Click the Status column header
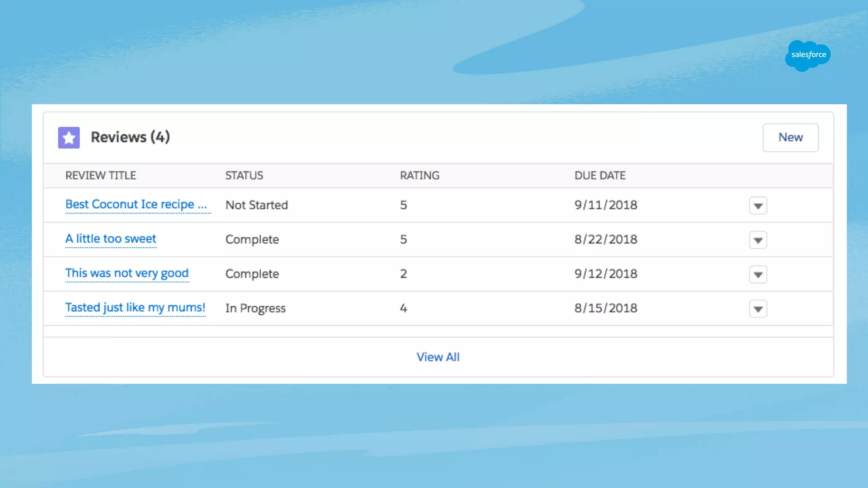Image resolution: width=868 pixels, height=488 pixels. pos(244,176)
